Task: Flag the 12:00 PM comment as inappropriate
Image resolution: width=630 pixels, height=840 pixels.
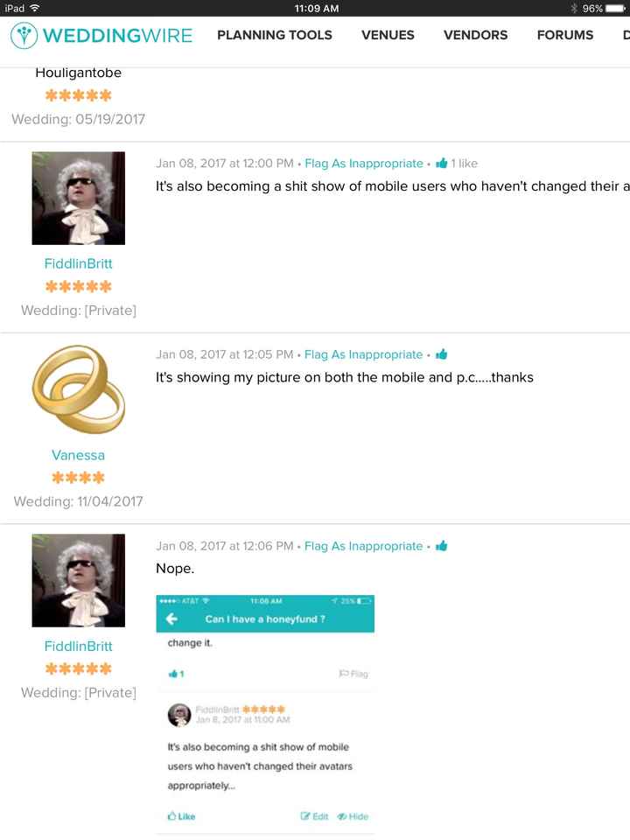Action: click(364, 164)
